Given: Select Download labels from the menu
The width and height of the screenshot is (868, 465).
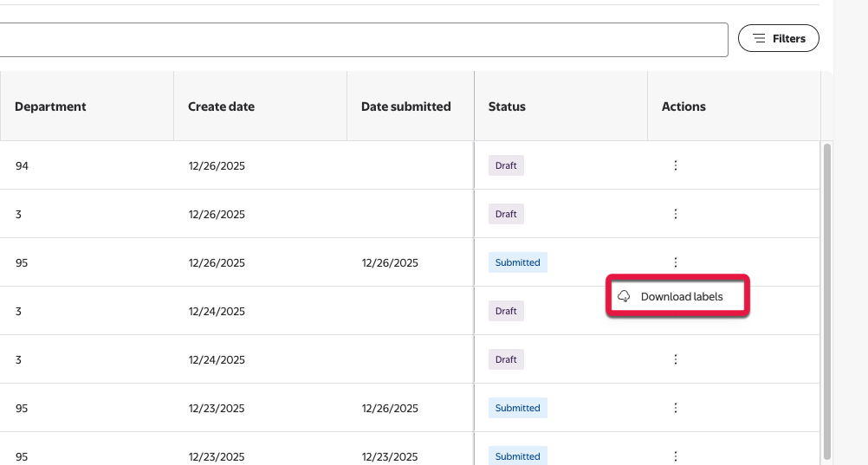Looking at the screenshot, I should 681,296.
